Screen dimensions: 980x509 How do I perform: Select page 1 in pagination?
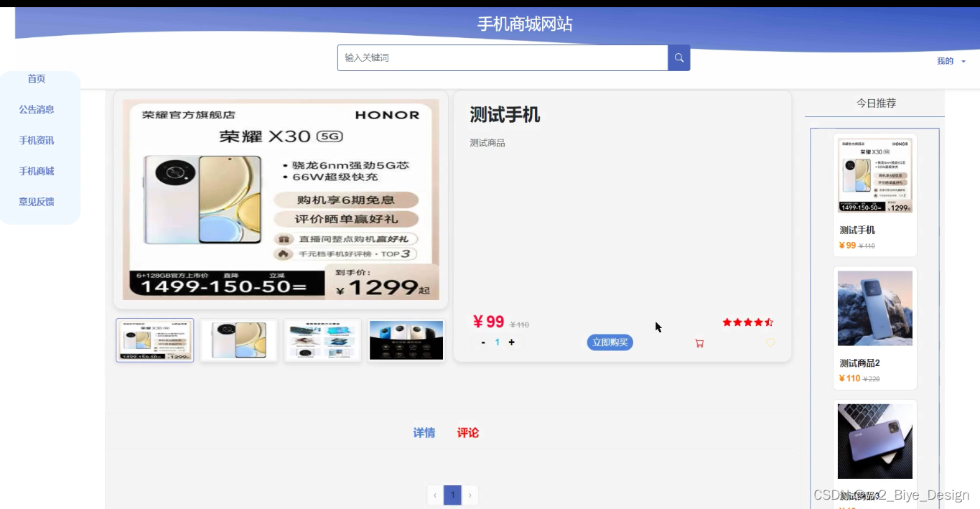coord(452,495)
